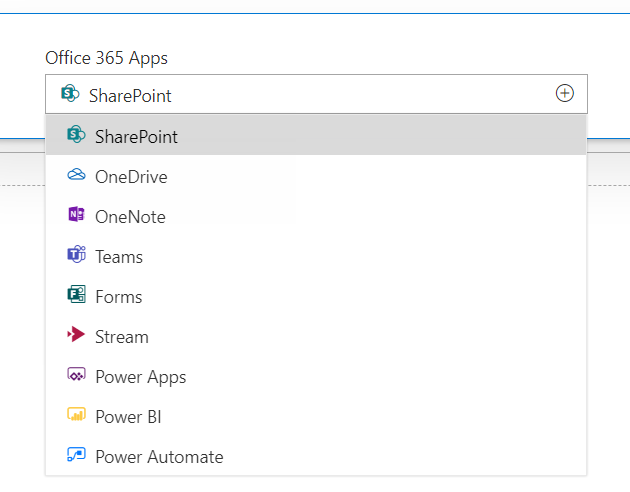Click the yellow Power BI icon
Viewport: 630px width, 492px height.
76,414
